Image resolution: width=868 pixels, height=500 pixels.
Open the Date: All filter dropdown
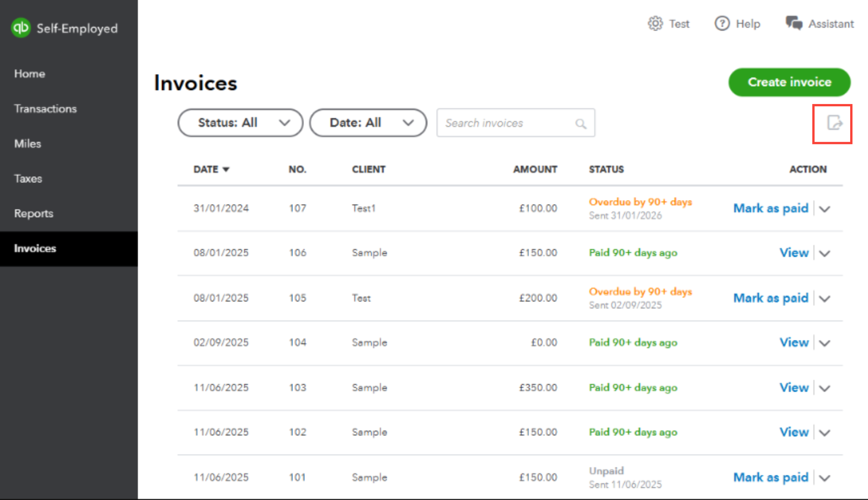coord(368,123)
